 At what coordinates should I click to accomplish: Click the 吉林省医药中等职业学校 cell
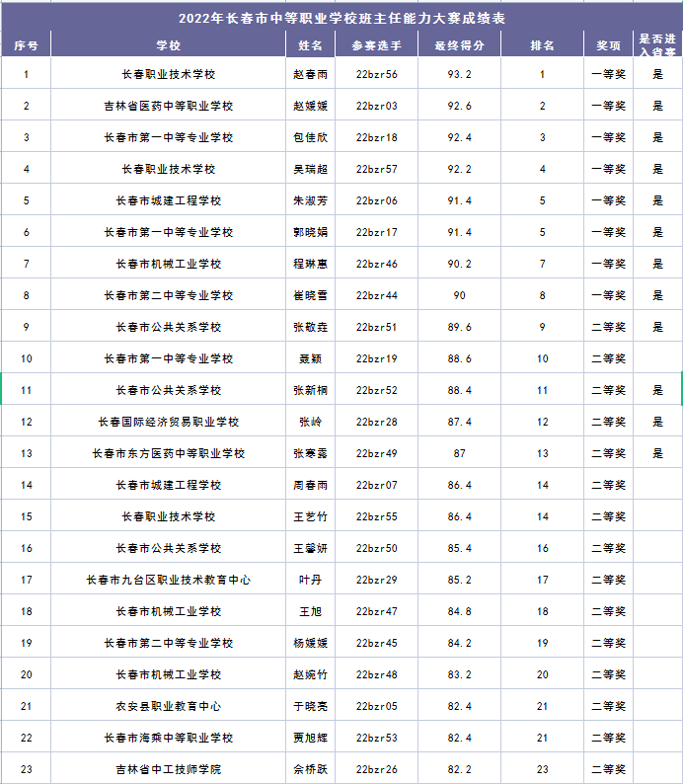(168, 106)
